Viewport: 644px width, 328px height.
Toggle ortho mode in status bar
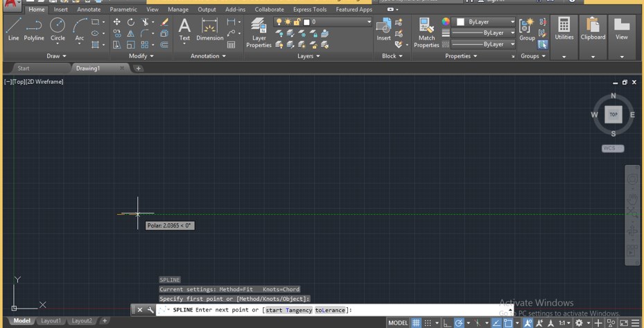tap(447, 323)
